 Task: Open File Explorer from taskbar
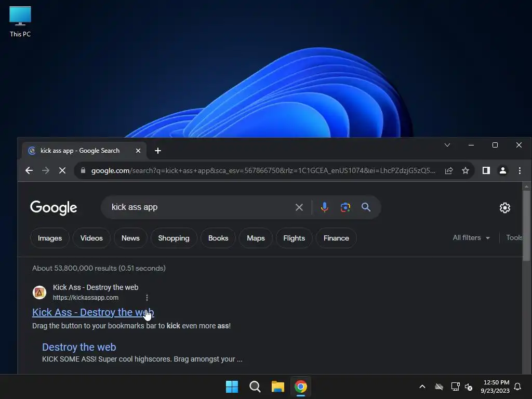coord(278,387)
